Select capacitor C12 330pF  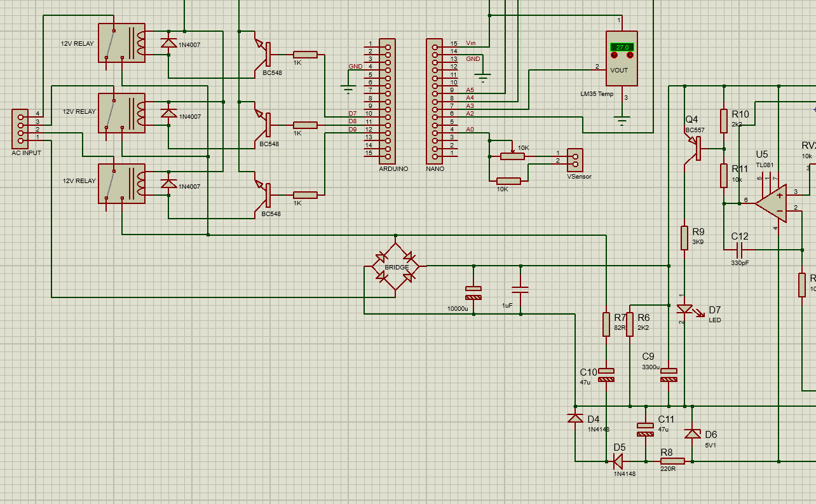[x=739, y=250]
